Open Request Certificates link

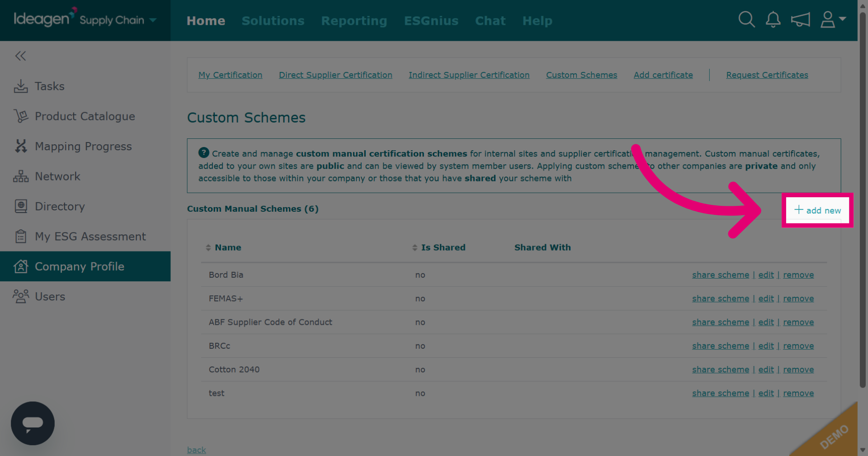pyautogui.click(x=767, y=75)
